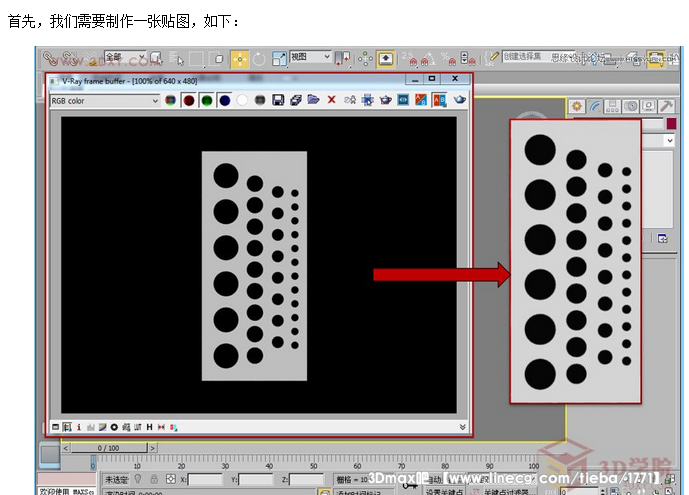Viewport: 689px width, 495px height.
Task: Select the Link tool in 3ds Max toolbar
Action: (x=50, y=58)
